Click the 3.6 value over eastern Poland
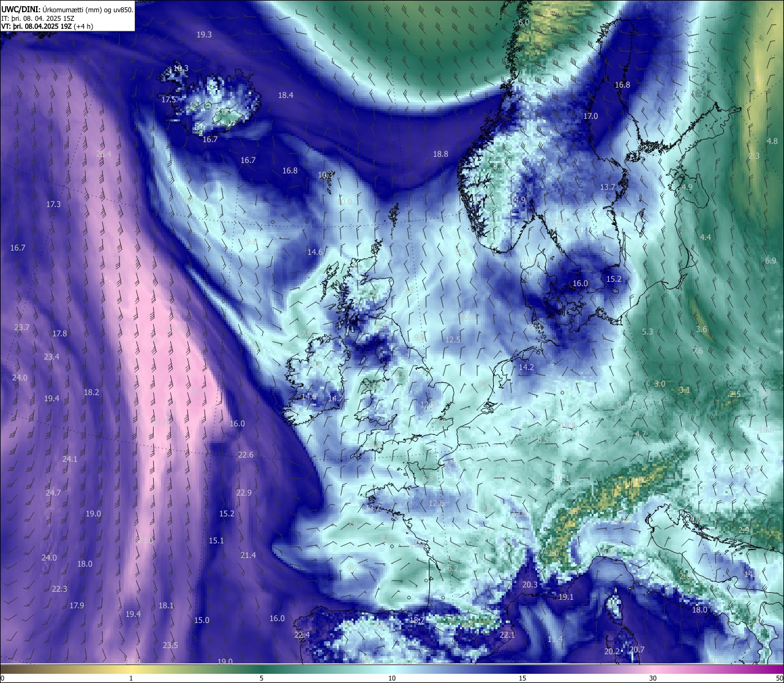This screenshot has height=683, width=784. [701, 330]
